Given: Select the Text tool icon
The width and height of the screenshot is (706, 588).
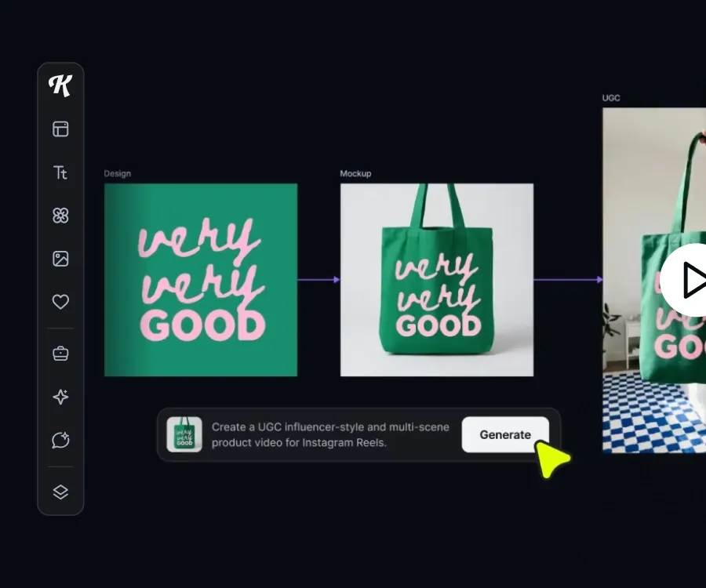Looking at the screenshot, I should coord(60,172).
